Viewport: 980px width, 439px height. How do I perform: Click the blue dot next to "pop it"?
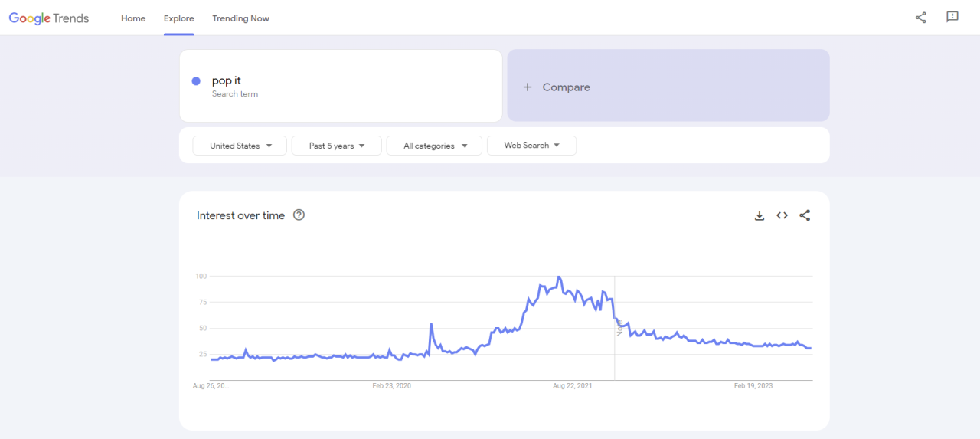coord(196,81)
